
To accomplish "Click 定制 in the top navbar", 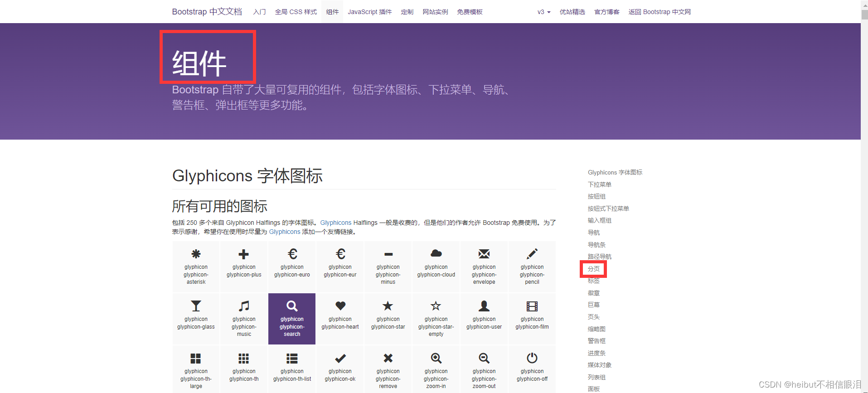I will [407, 12].
